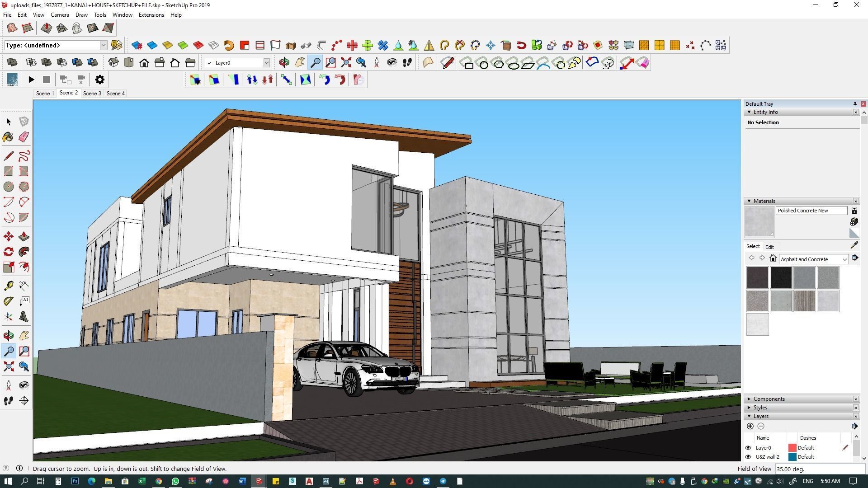The width and height of the screenshot is (868, 488).
Task: Pick the Eraser tool
Action: click(x=24, y=137)
